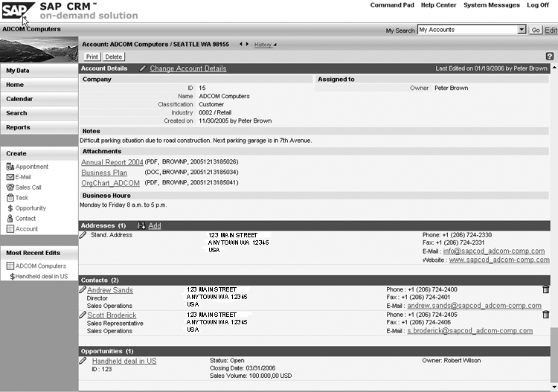Click the Edit button beside Go
This screenshot has height=392, width=558.
550,30
